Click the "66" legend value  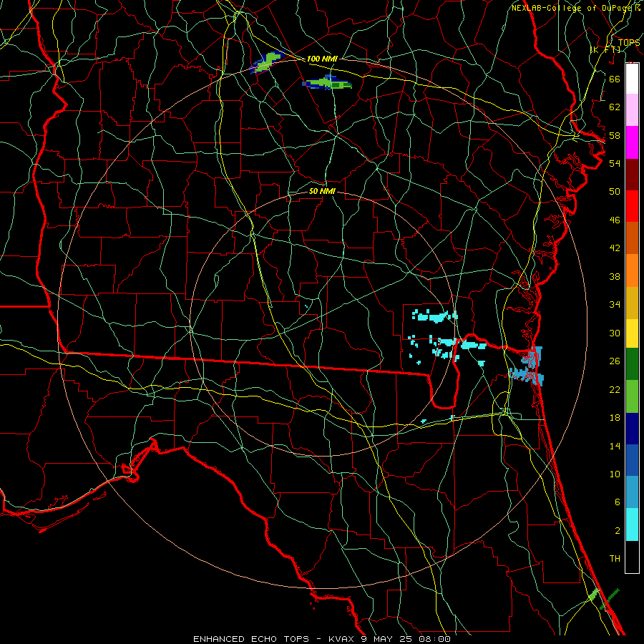(x=615, y=79)
